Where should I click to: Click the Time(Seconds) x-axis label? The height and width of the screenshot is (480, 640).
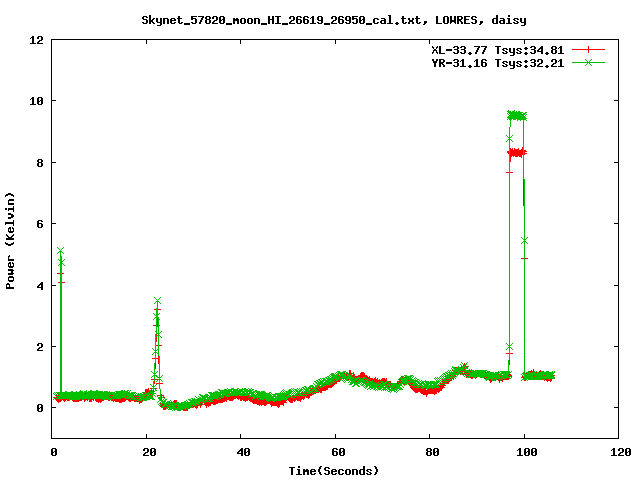pos(333,471)
